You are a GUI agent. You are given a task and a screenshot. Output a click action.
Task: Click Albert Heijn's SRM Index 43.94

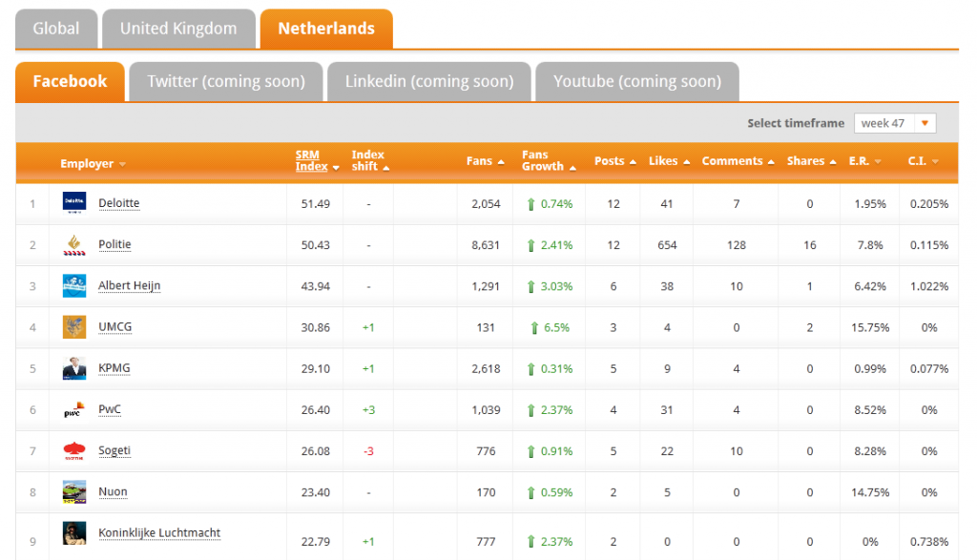pyautogui.click(x=315, y=286)
